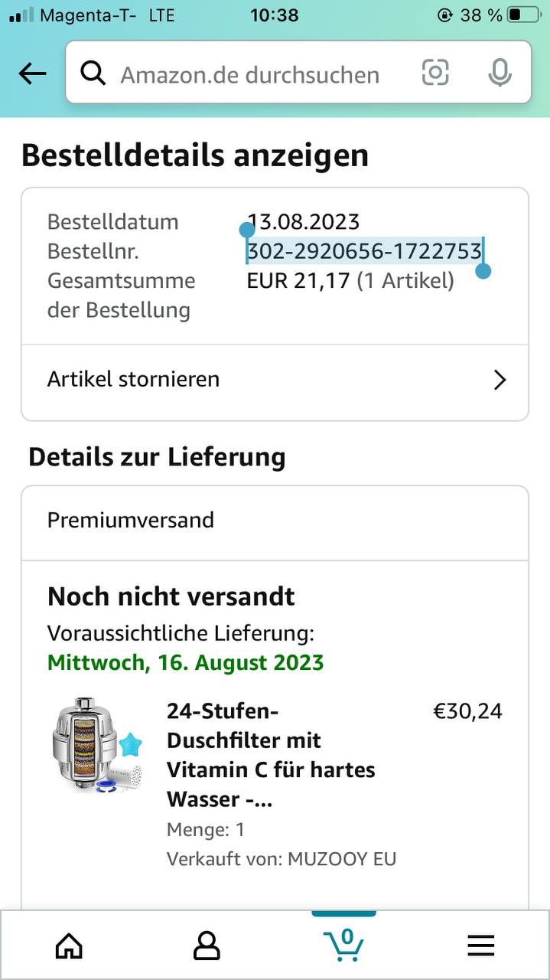
Task: Open Artikel stornieren option
Action: pyautogui.click(x=134, y=379)
